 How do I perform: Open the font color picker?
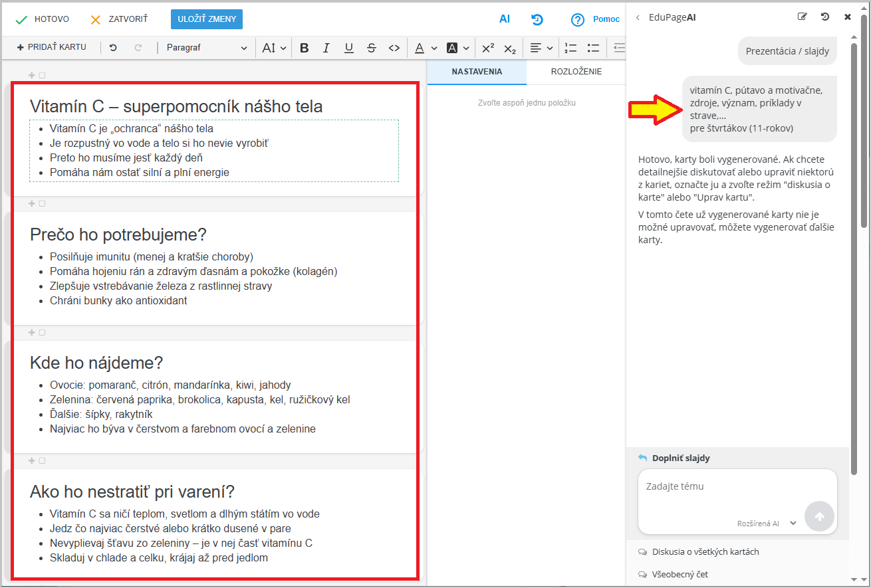[426, 48]
